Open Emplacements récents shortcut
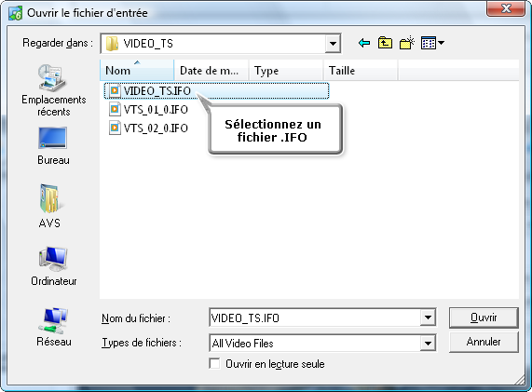532x392 pixels. (x=54, y=90)
